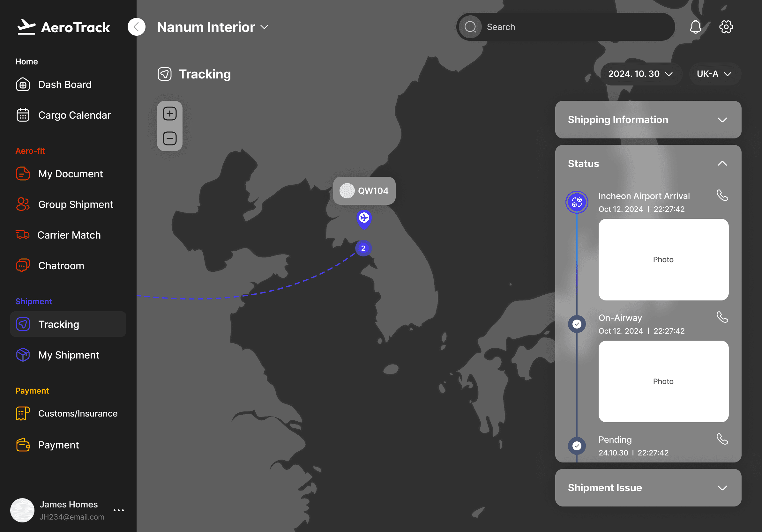The image size is (762, 532).
Task: Collapse the Status panel
Action: click(722, 164)
